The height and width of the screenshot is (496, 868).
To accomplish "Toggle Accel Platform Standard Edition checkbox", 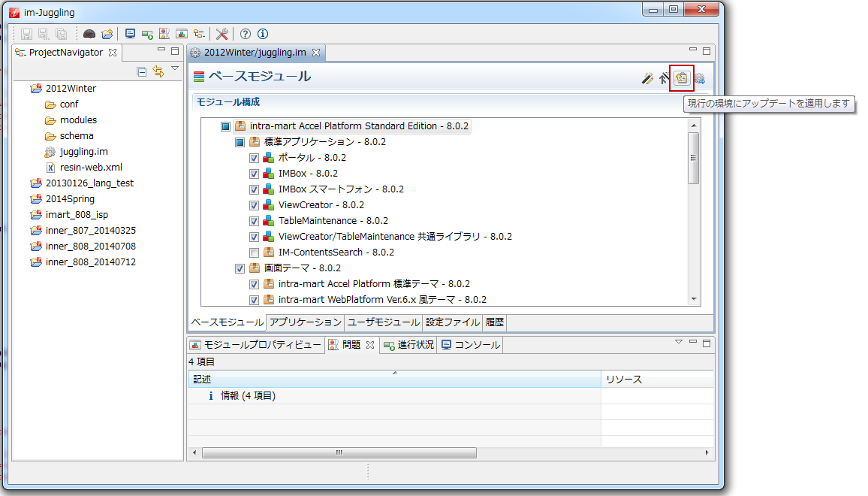I will pos(225,126).
